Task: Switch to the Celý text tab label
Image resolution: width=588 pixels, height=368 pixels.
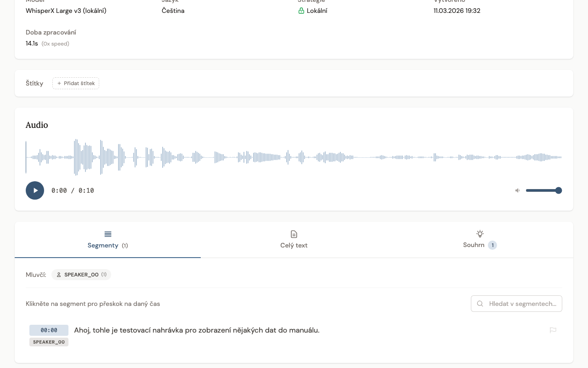Action: pos(294,246)
